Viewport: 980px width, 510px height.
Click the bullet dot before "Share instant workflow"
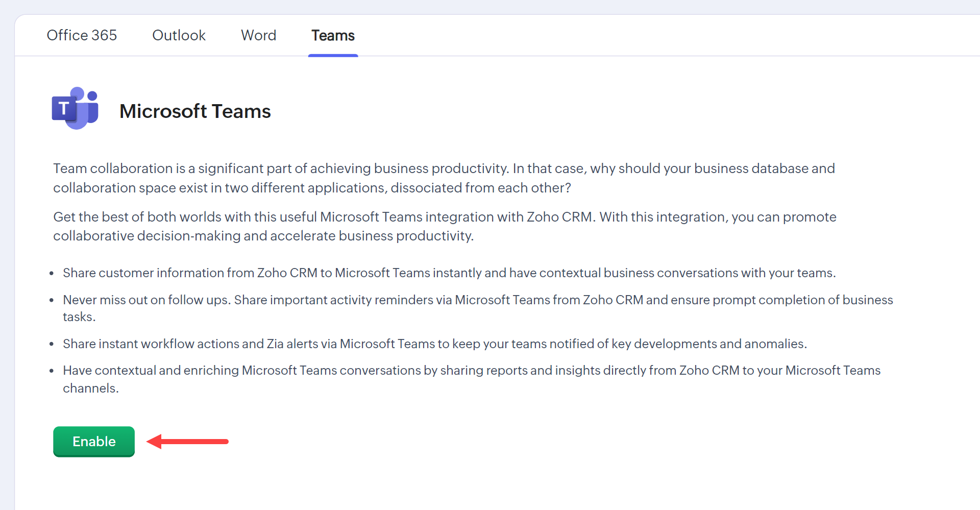pos(52,345)
